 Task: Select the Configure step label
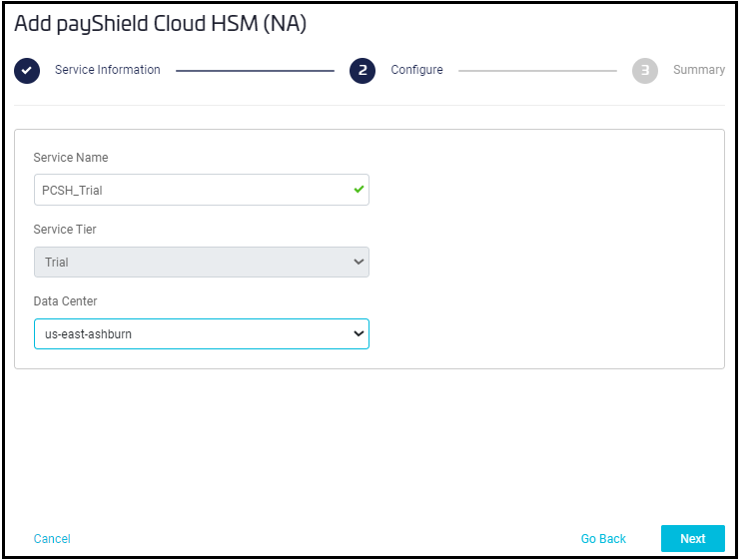pyautogui.click(x=416, y=70)
